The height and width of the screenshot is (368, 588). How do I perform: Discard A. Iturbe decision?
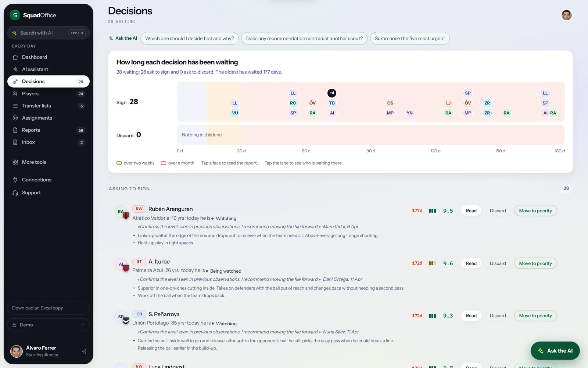498,263
